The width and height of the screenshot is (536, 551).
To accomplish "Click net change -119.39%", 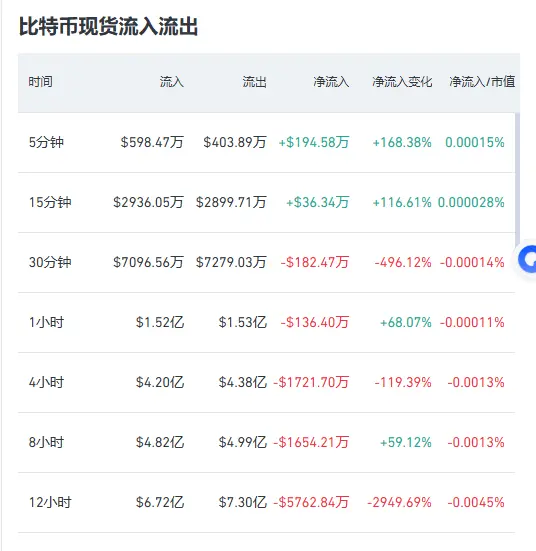I will click(x=403, y=382).
